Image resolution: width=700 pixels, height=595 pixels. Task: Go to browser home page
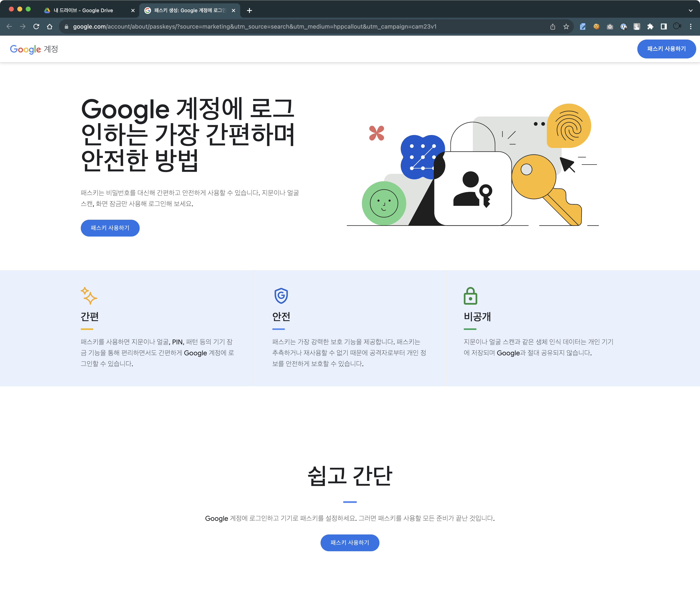click(x=50, y=27)
